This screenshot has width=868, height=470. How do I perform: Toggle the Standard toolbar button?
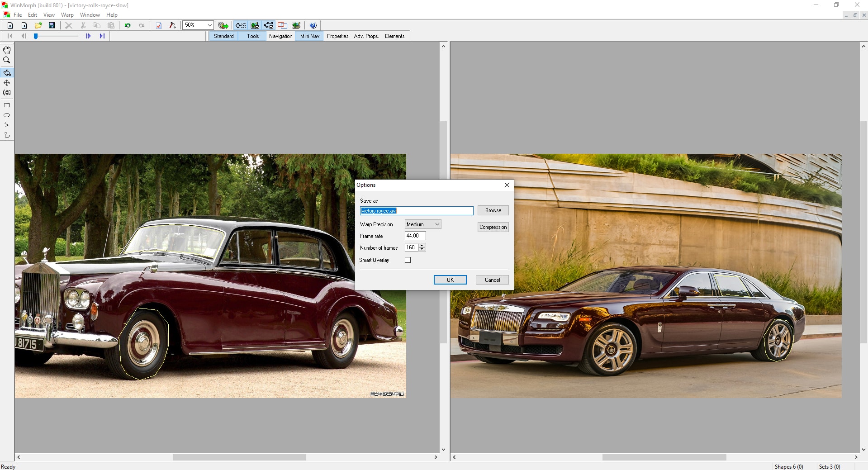click(x=223, y=36)
